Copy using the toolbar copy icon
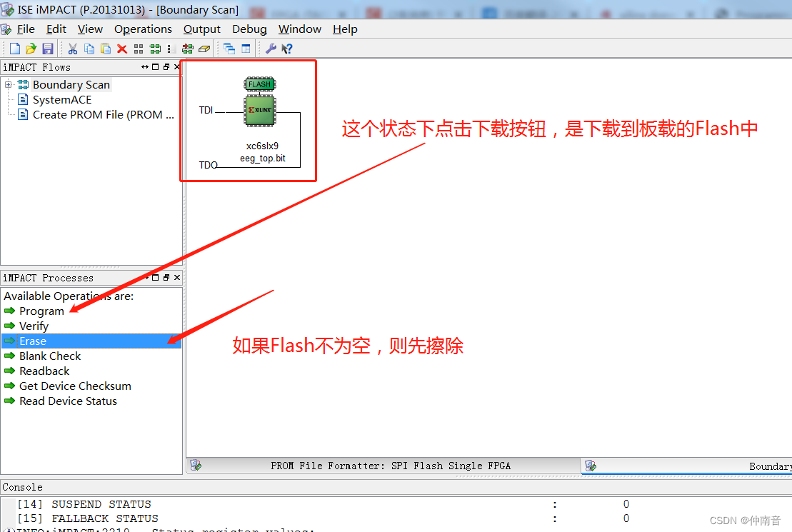Image resolution: width=792 pixels, height=532 pixels. [89, 49]
